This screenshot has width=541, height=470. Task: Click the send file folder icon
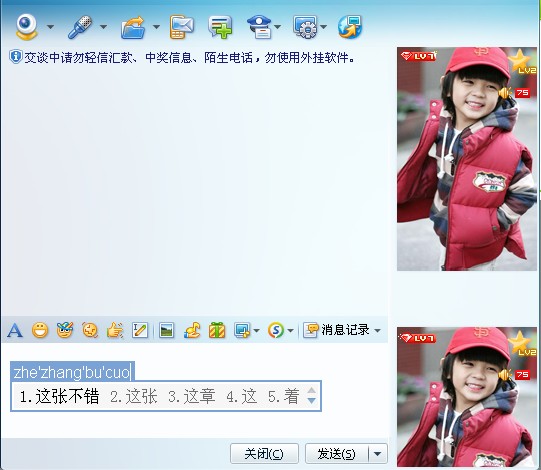pos(133,27)
